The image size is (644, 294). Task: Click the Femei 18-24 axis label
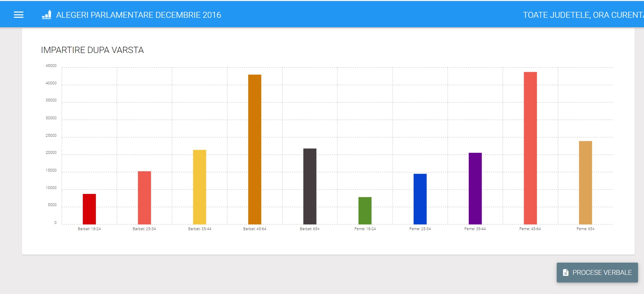point(365,229)
